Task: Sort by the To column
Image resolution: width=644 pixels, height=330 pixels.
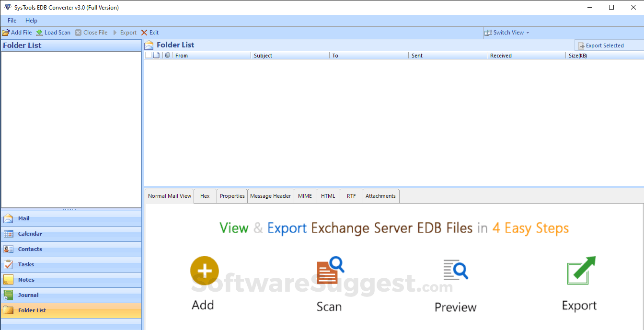Action: pyautogui.click(x=368, y=56)
